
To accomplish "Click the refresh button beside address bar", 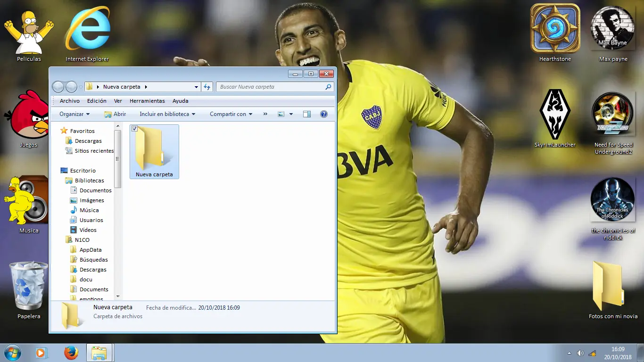I will pyautogui.click(x=206, y=87).
